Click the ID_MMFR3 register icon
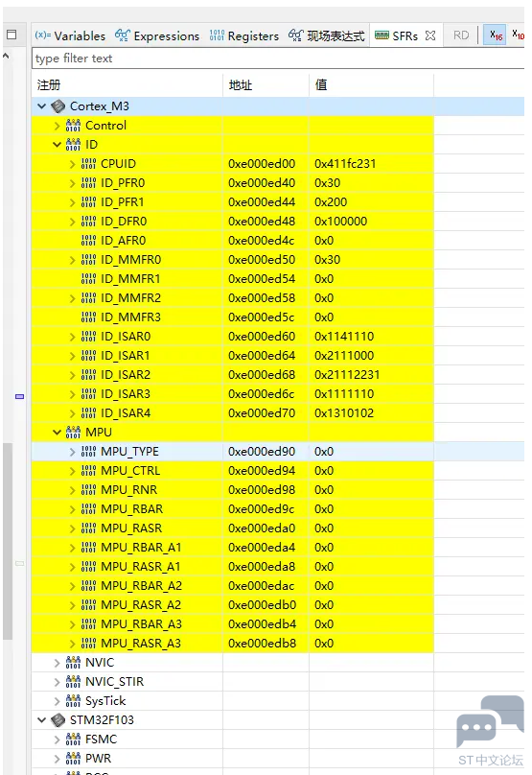 pos(88,317)
